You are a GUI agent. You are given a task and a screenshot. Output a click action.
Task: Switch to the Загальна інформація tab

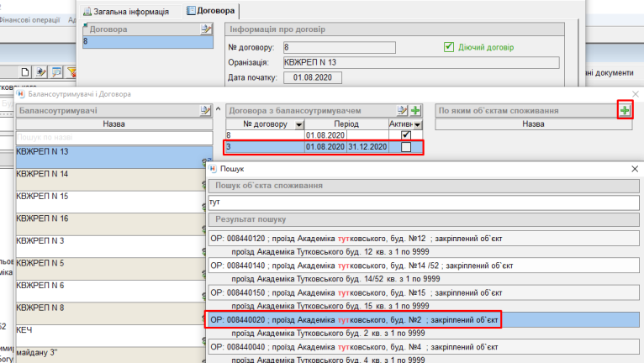(x=130, y=12)
